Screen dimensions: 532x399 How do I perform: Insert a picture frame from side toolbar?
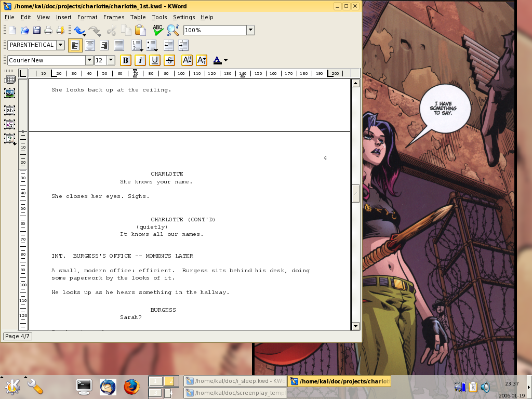(9, 94)
